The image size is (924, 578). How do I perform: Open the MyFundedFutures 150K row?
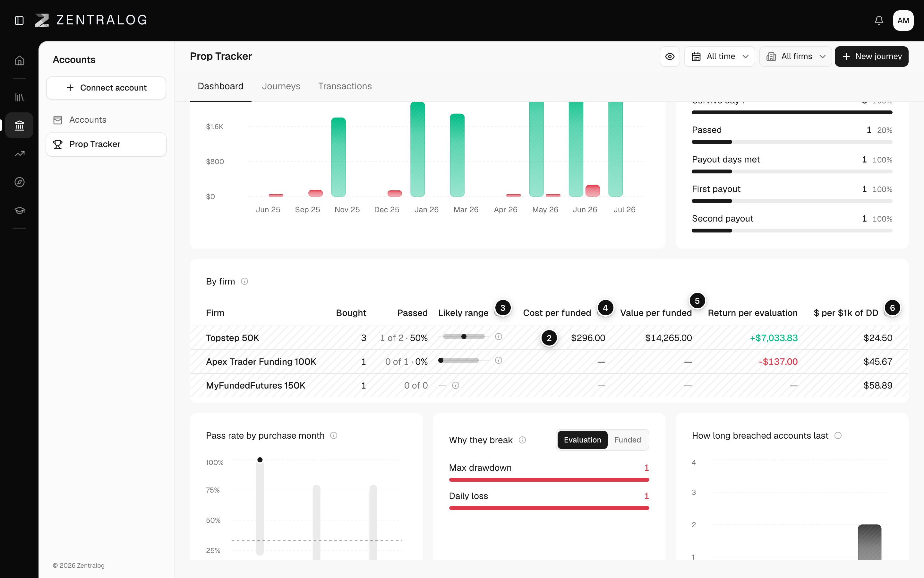pyautogui.click(x=549, y=385)
